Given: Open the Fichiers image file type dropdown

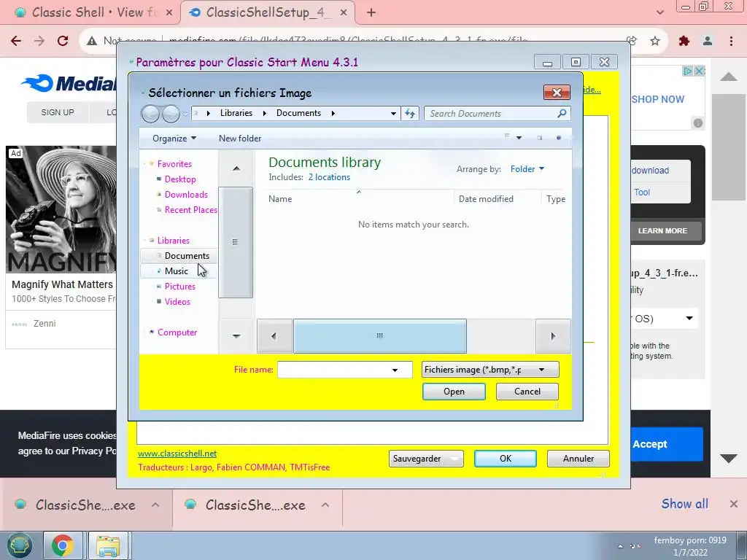Looking at the screenshot, I should pyautogui.click(x=490, y=370).
